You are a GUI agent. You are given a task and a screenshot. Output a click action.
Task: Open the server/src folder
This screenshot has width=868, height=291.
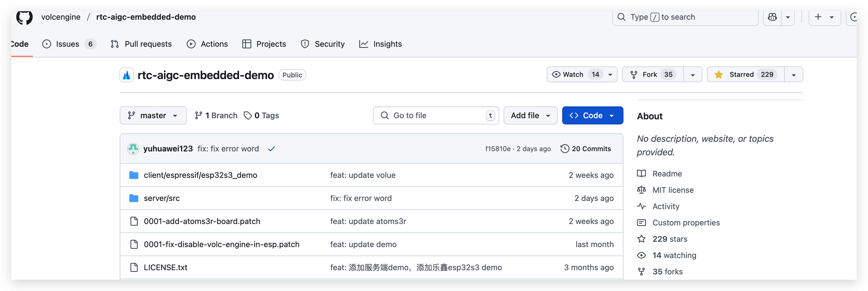tap(162, 198)
